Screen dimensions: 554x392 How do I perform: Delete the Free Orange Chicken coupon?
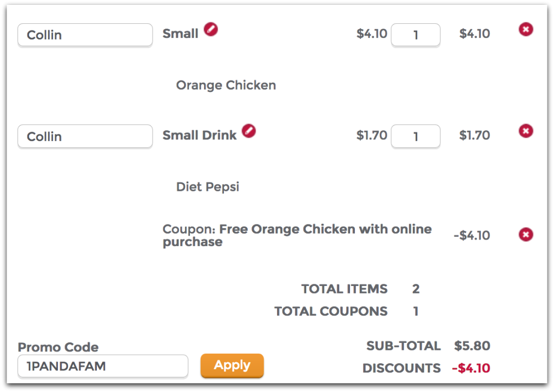(525, 235)
